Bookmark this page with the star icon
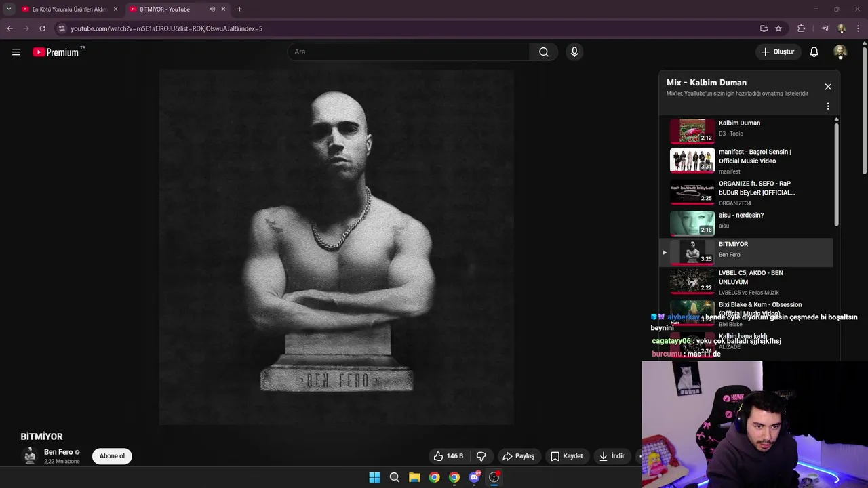The width and height of the screenshot is (868, 488). click(778, 28)
